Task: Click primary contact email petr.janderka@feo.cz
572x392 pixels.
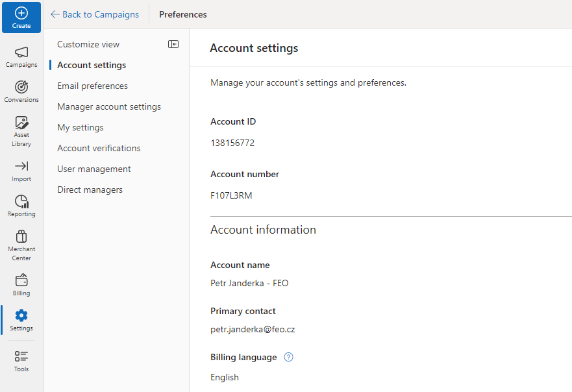Action: click(253, 329)
